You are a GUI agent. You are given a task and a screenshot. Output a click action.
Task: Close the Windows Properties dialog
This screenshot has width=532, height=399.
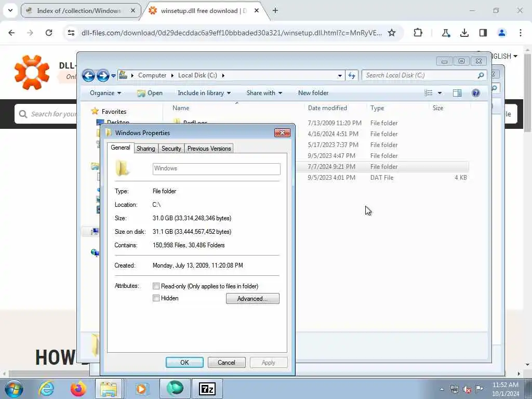[282, 132]
